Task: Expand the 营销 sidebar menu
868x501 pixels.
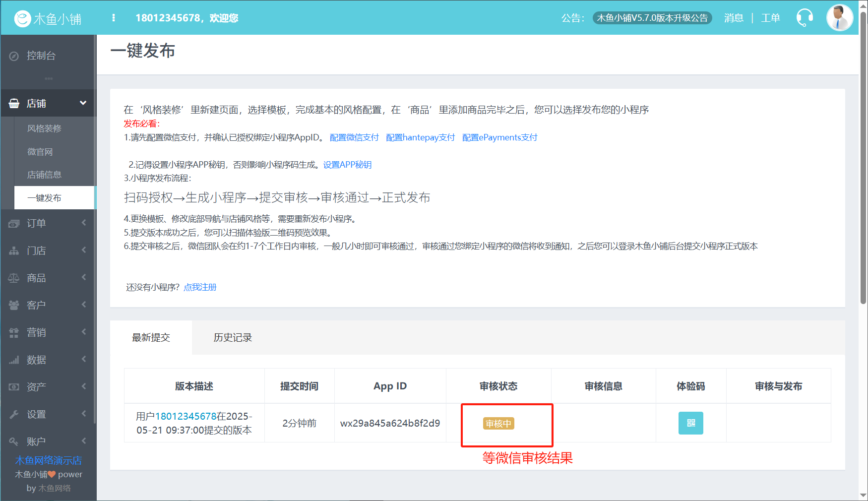Action: (x=83, y=332)
